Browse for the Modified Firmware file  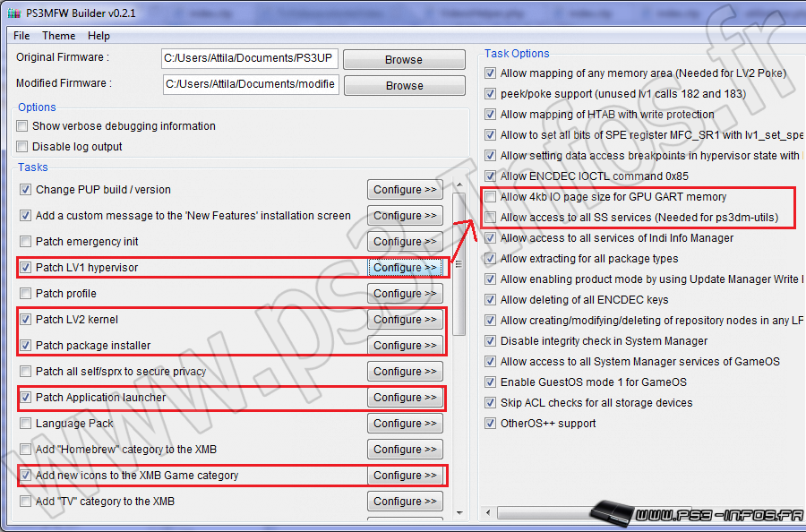tap(405, 85)
